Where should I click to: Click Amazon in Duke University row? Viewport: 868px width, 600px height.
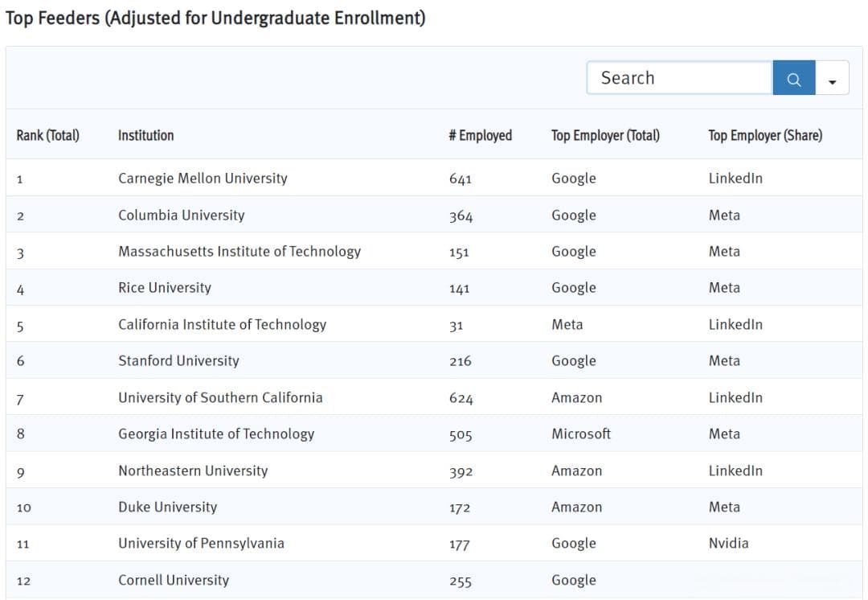(576, 508)
